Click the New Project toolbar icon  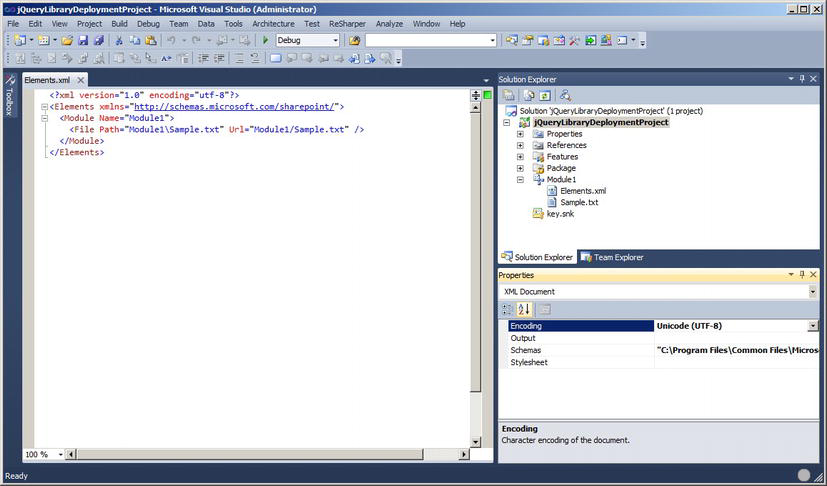pyautogui.click(x=20, y=40)
